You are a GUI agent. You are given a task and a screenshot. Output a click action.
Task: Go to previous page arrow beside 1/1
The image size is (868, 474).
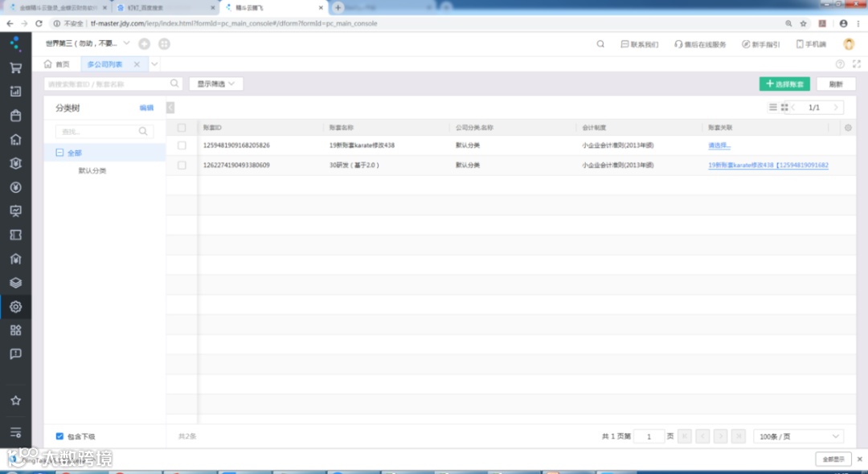coord(793,108)
